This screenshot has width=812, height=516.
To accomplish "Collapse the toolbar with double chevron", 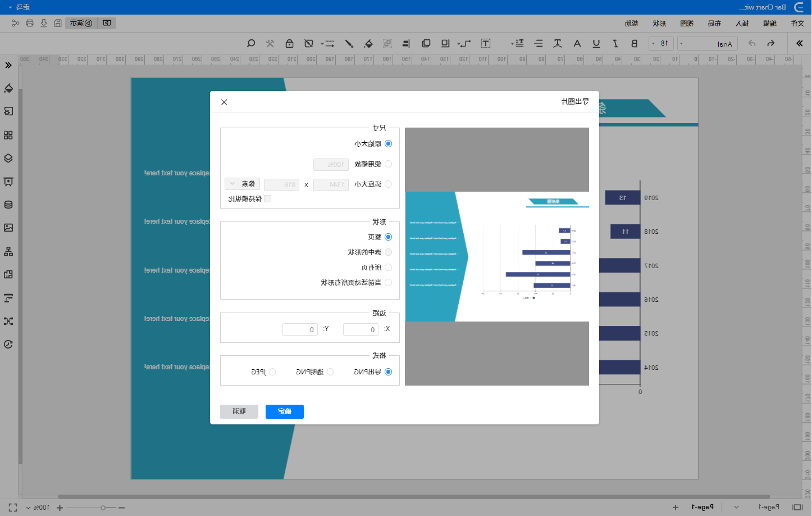I will click(x=800, y=43).
